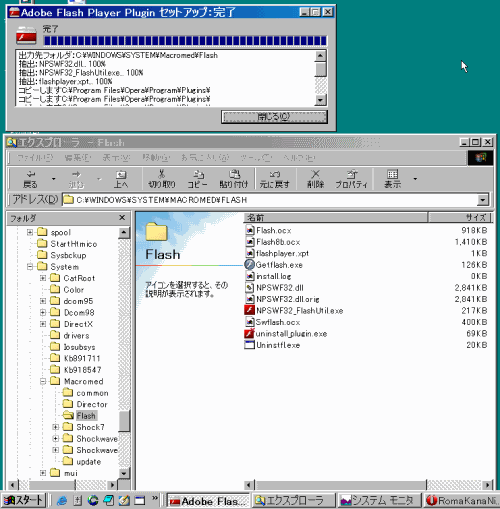The width and height of the screenshot is (500, 509).
Task: Expand the spool folder node
Action: point(30,232)
